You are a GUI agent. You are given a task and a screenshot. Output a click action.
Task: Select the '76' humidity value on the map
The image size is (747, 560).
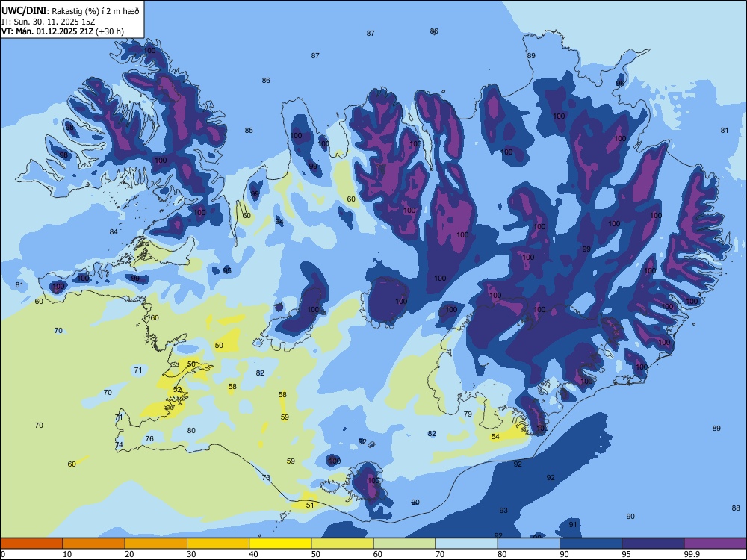[149, 438]
